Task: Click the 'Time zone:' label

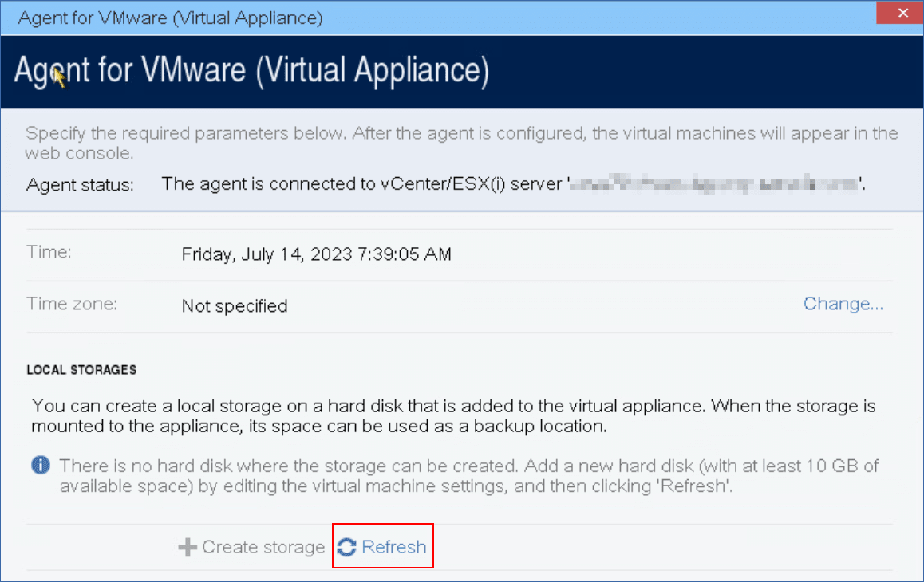Action: (x=72, y=304)
